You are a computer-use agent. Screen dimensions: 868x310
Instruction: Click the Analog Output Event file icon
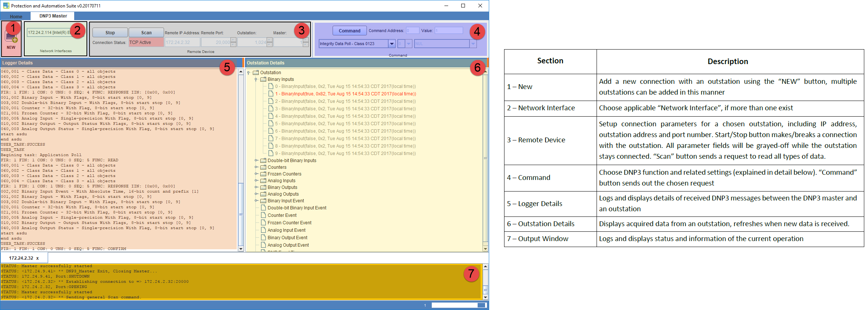point(264,245)
